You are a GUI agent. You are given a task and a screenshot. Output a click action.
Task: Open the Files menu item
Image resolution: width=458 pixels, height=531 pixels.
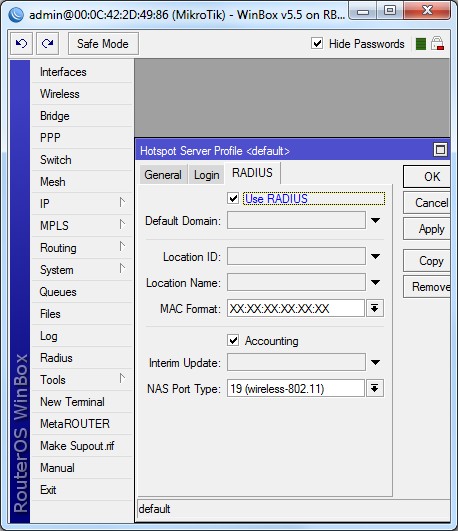click(x=82, y=314)
